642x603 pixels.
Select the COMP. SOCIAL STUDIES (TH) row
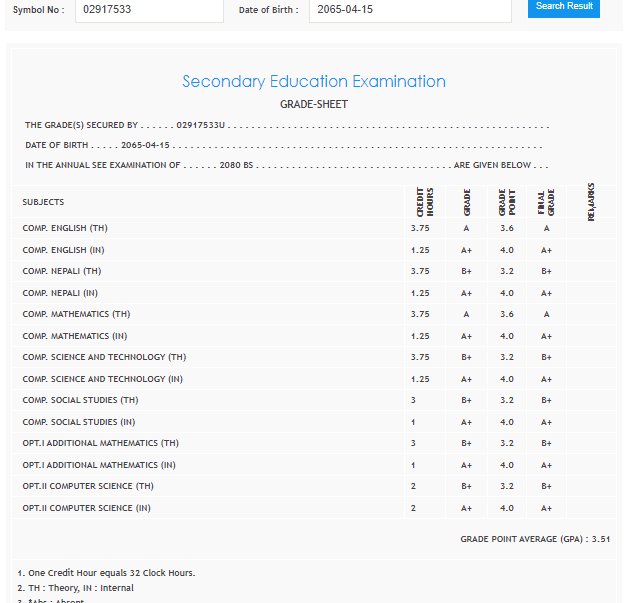[x=81, y=400]
